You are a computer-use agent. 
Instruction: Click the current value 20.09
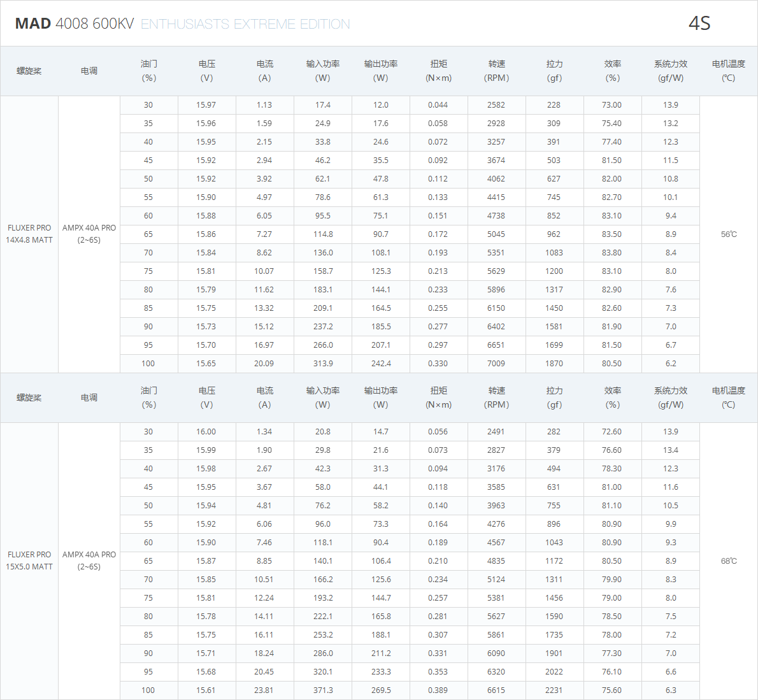coord(264,364)
